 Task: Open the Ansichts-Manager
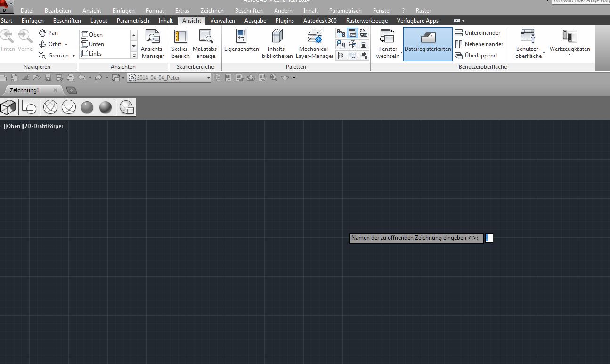(x=153, y=44)
